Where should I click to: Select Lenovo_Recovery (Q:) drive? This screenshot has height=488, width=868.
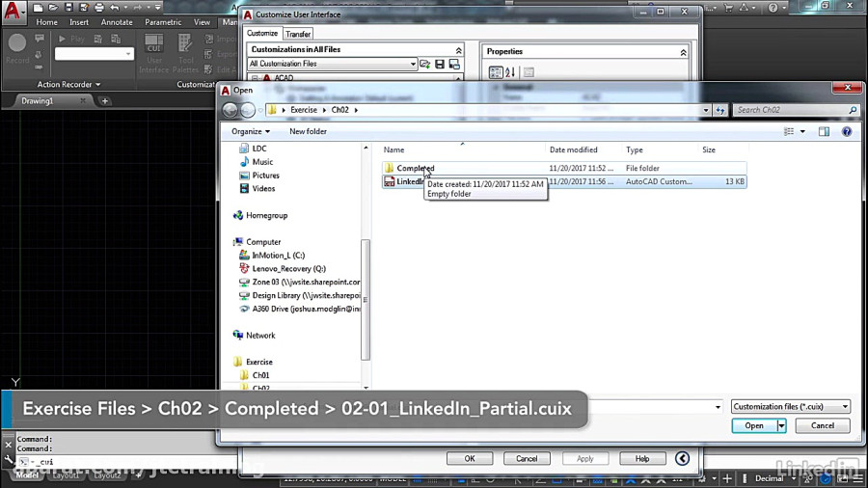[288, 268]
